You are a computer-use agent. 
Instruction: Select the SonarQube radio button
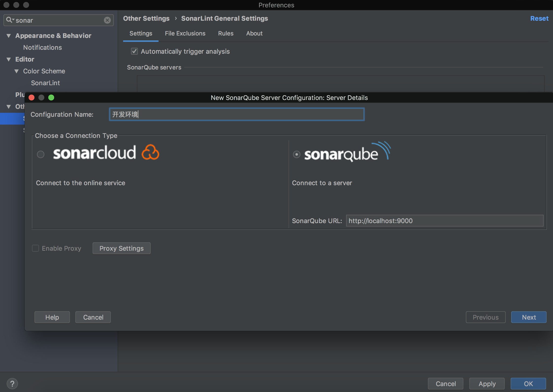coord(296,154)
